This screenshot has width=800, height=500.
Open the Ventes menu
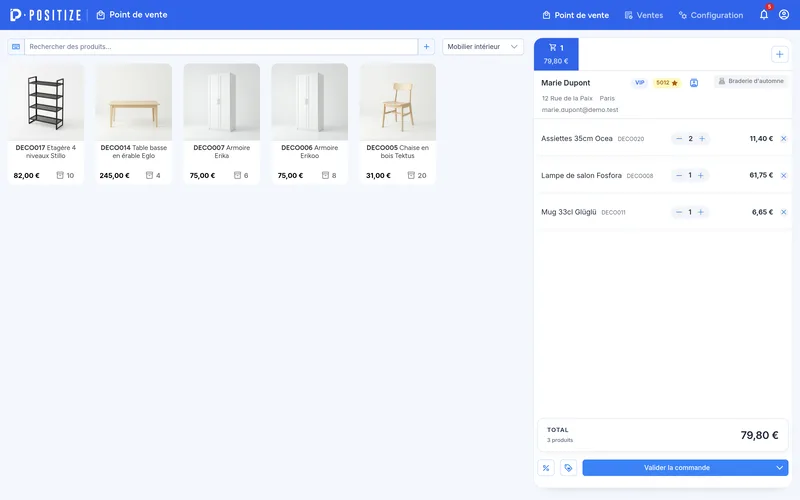(x=644, y=15)
